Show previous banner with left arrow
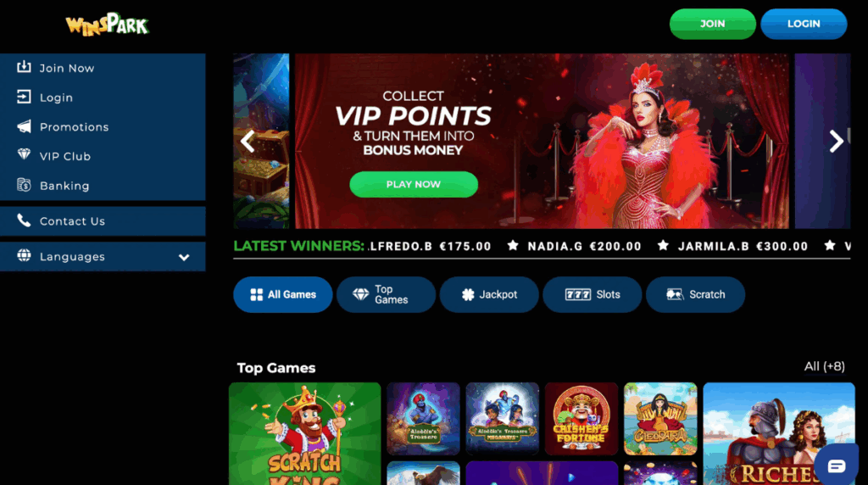The image size is (868, 485). tap(248, 142)
